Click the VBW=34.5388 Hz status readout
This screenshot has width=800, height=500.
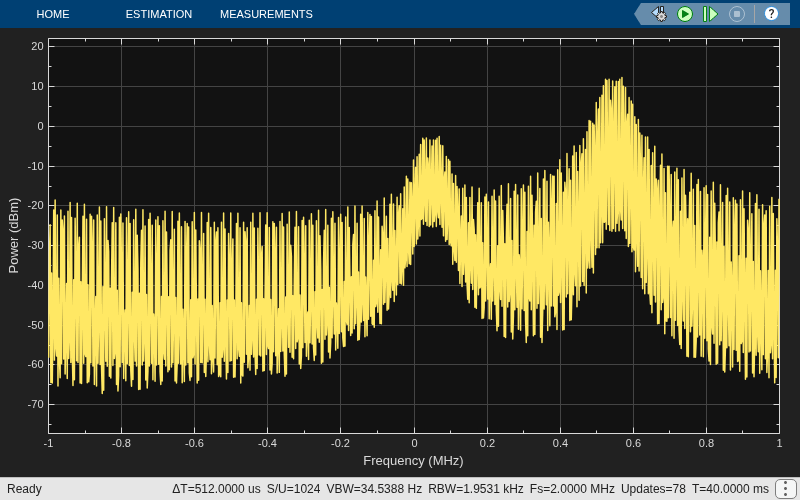tap(374, 489)
